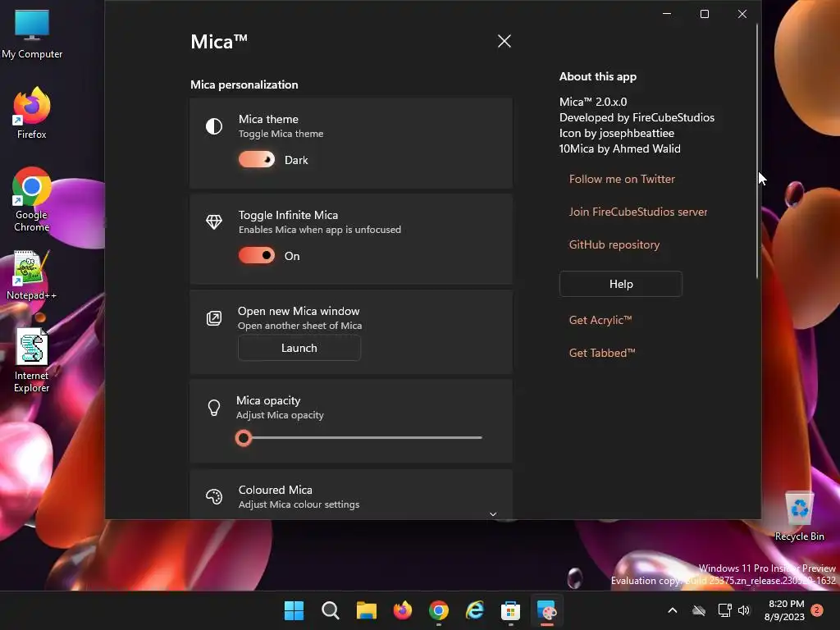The image size is (840, 630).
Task: Close the Mica settings panel
Action: tap(504, 41)
